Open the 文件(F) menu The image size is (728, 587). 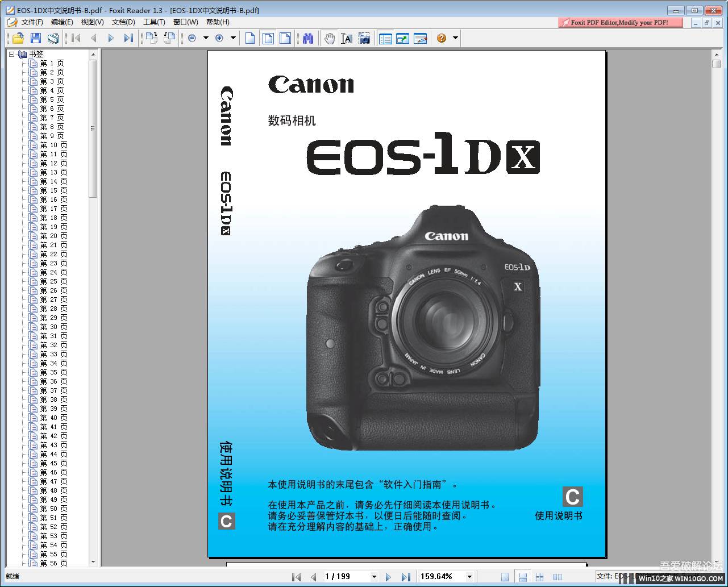(32, 22)
